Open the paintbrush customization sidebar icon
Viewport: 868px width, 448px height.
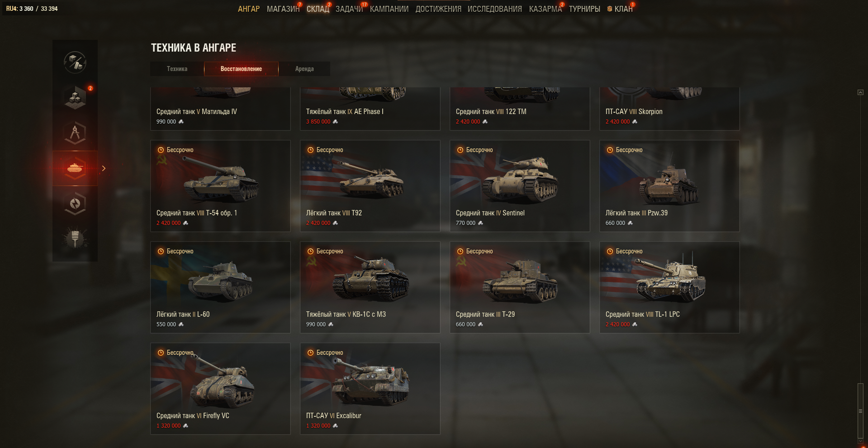pyautogui.click(x=75, y=238)
